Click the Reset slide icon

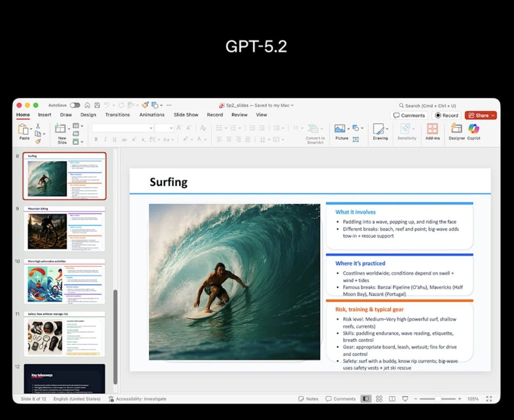[76, 134]
